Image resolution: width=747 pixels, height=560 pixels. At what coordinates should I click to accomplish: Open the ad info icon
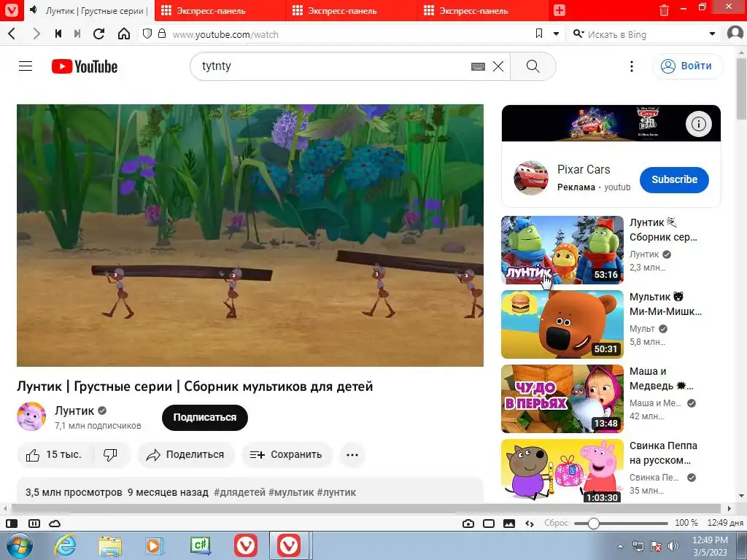tap(698, 124)
